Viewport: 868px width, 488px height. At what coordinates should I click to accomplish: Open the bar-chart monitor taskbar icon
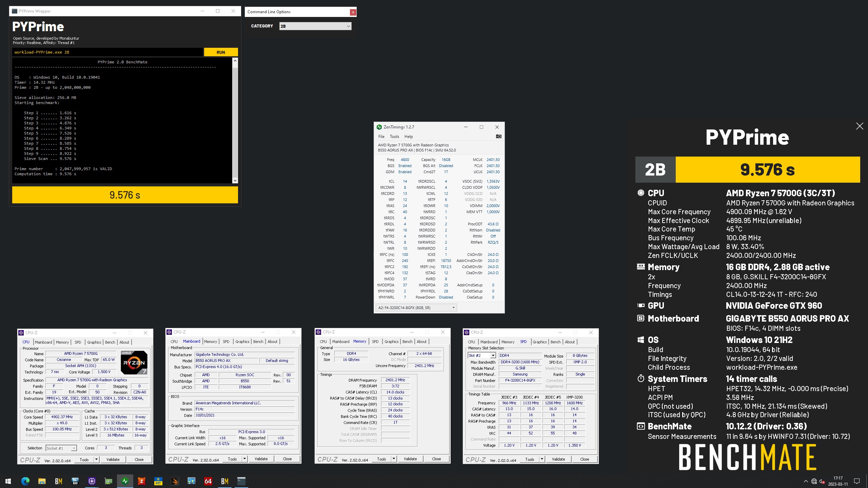[191, 481]
